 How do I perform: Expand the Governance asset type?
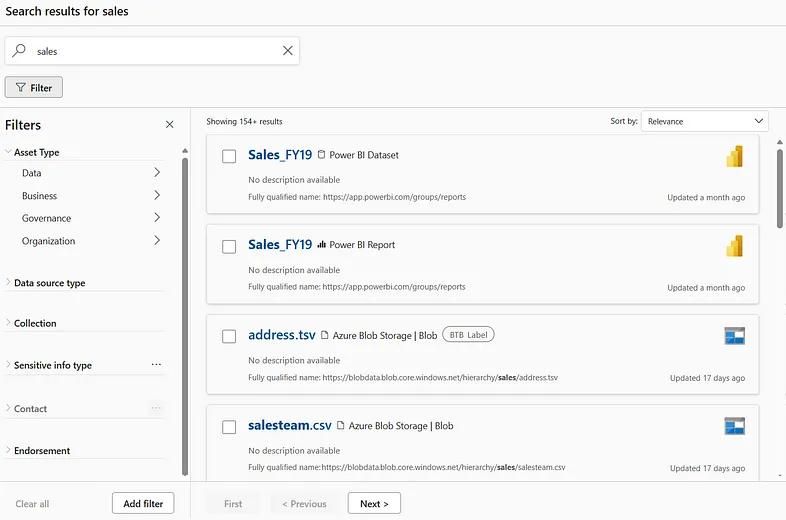pos(157,218)
